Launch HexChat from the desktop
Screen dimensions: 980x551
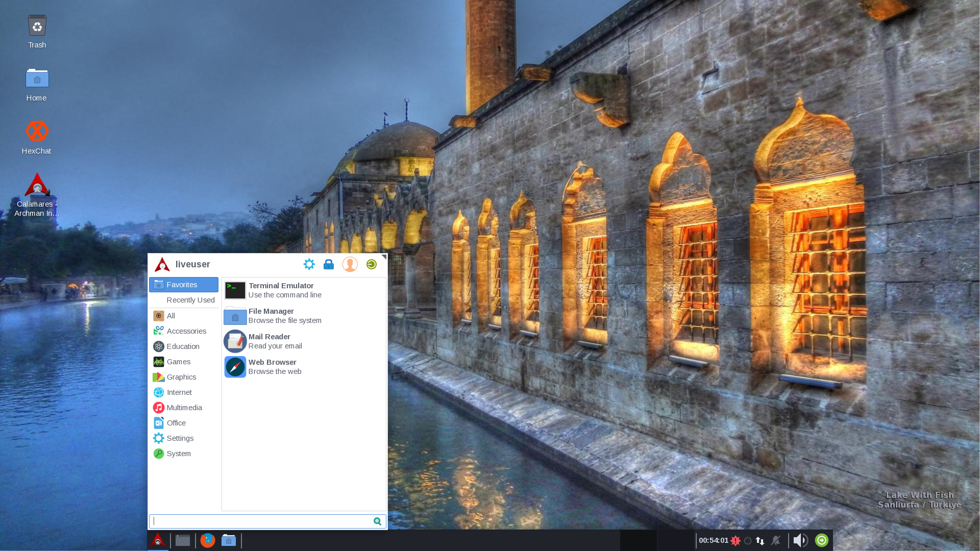(37, 138)
